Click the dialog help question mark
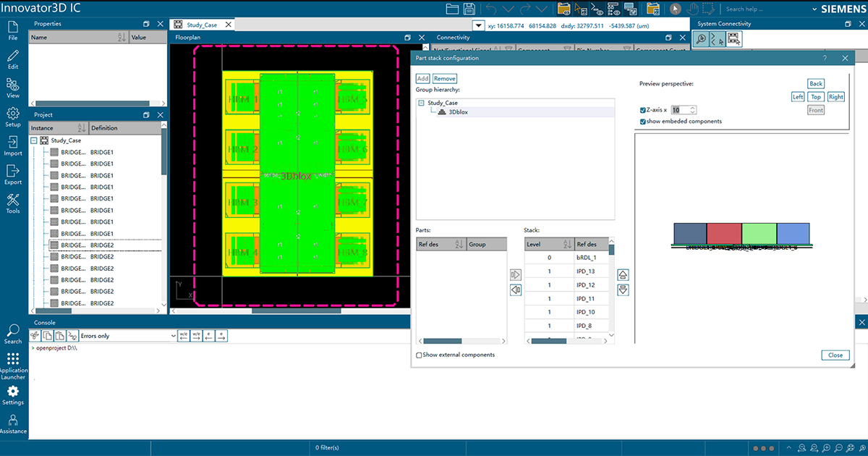This screenshot has height=456, width=868. (x=825, y=58)
